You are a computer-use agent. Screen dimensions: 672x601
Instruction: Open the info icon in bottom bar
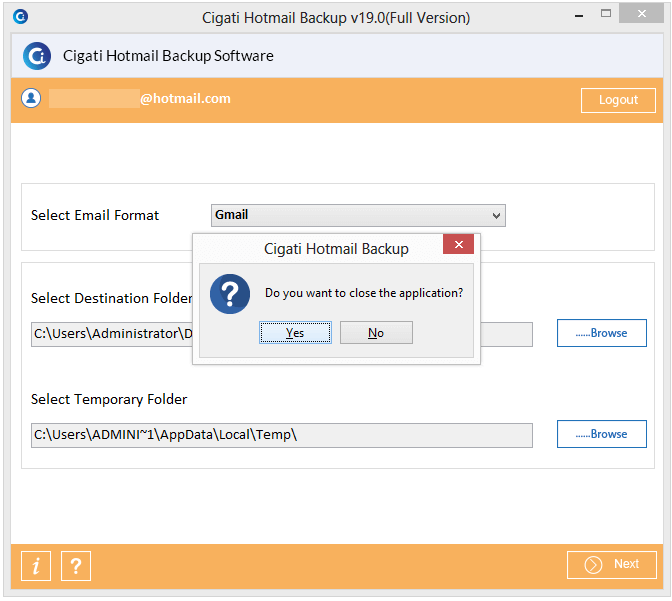(36, 566)
